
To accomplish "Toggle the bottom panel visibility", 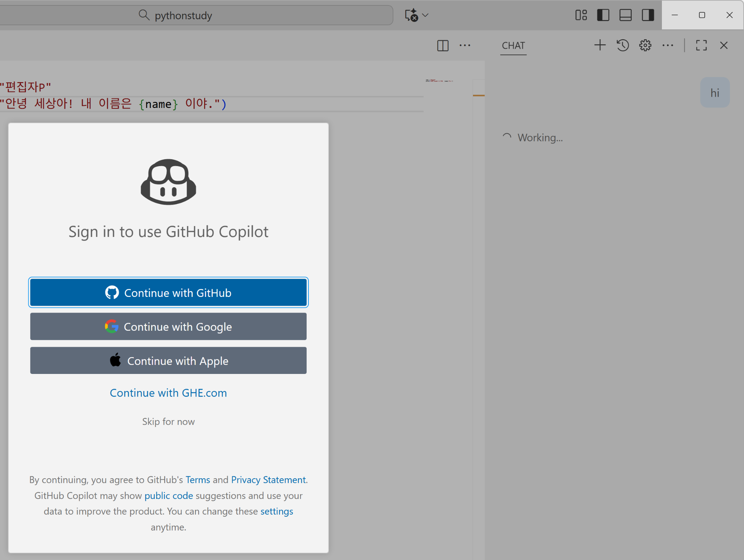I will click(x=625, y=15).
